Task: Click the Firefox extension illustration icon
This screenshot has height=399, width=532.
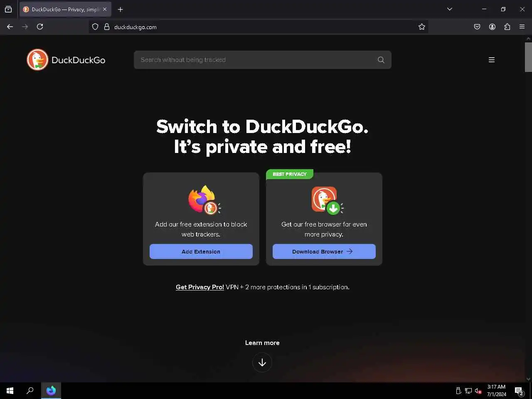Action: pos(204,200)
